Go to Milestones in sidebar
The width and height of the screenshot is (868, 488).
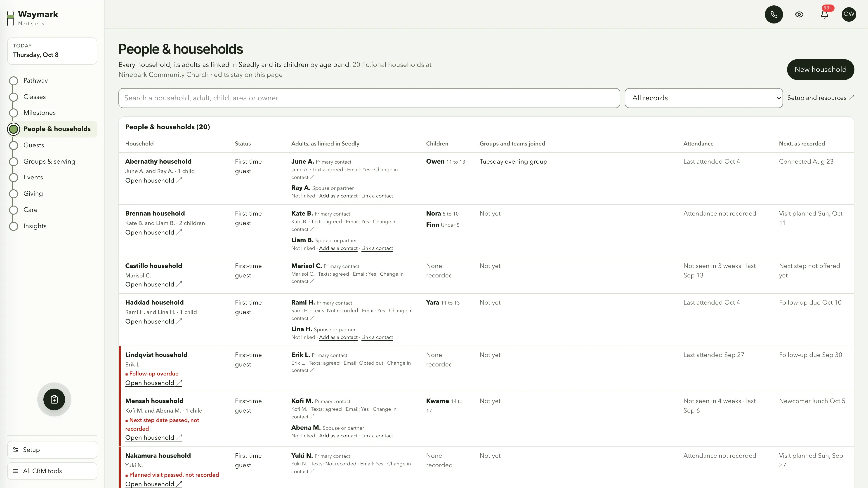coord(40,113)
